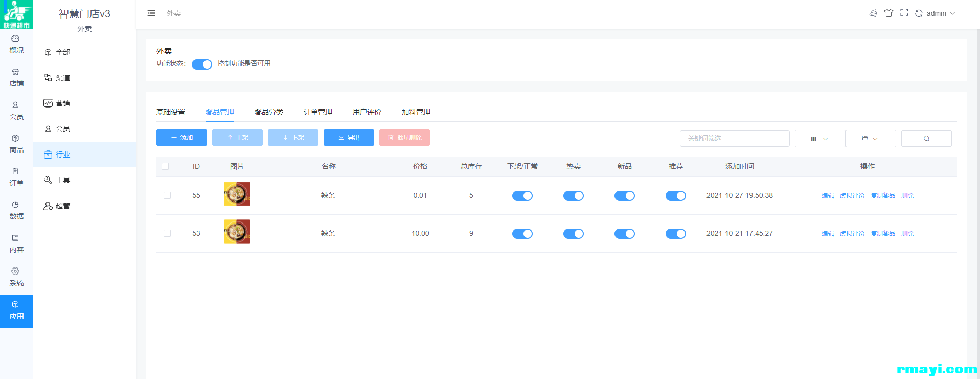This screenshot has width=980, height=379.
Task: Expand the admin user dropdown
Action: tap(941, 13)
